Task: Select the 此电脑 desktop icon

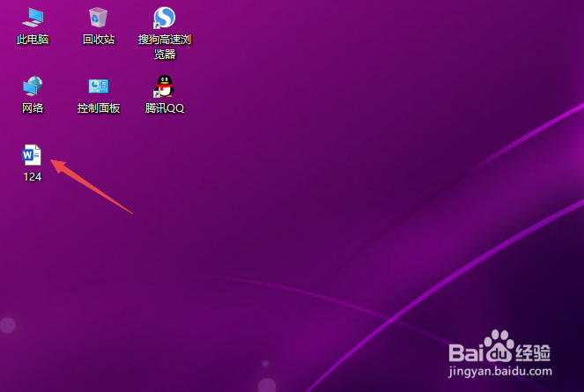Action: coord(33,18)
